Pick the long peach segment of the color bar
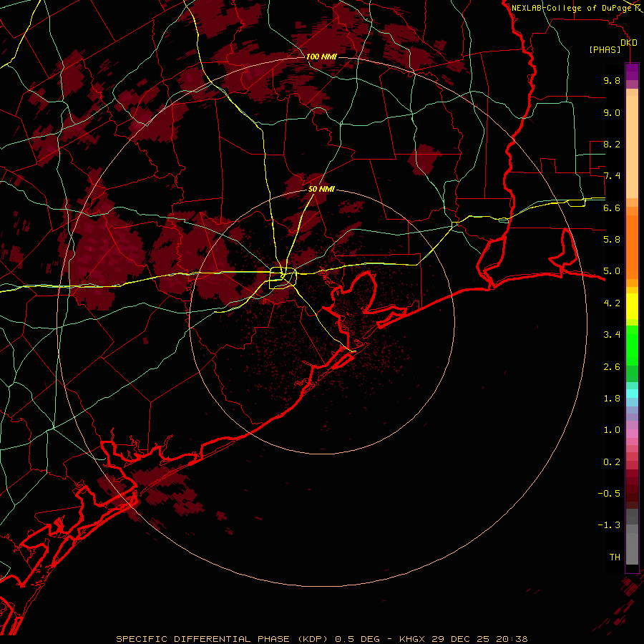 point(632,147)
